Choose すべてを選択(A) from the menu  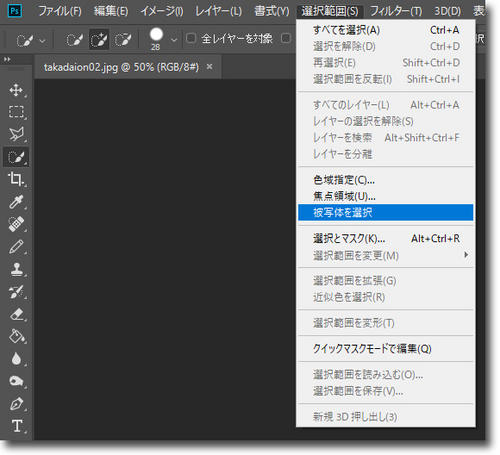386,30
